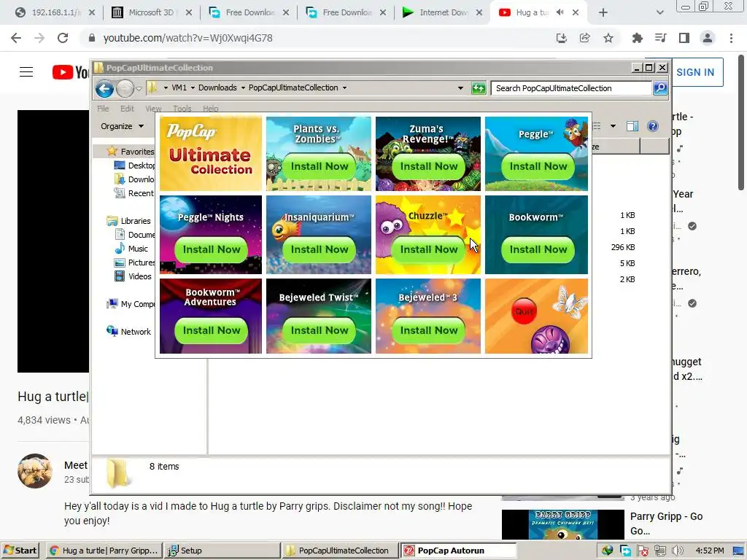Open view options dropdown arrow
This screenshot has width=747, height=560.
tap(613, 126)
